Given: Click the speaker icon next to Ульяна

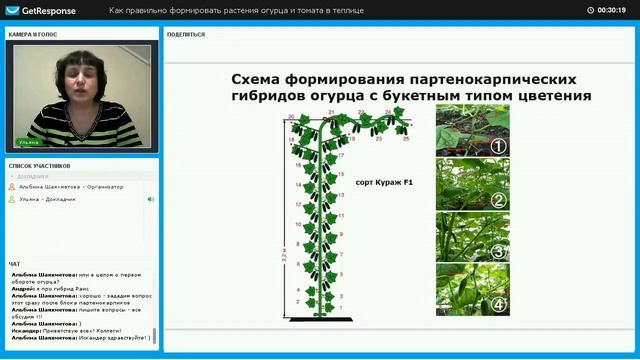Looking at the screenshot, I should (151, 199).
